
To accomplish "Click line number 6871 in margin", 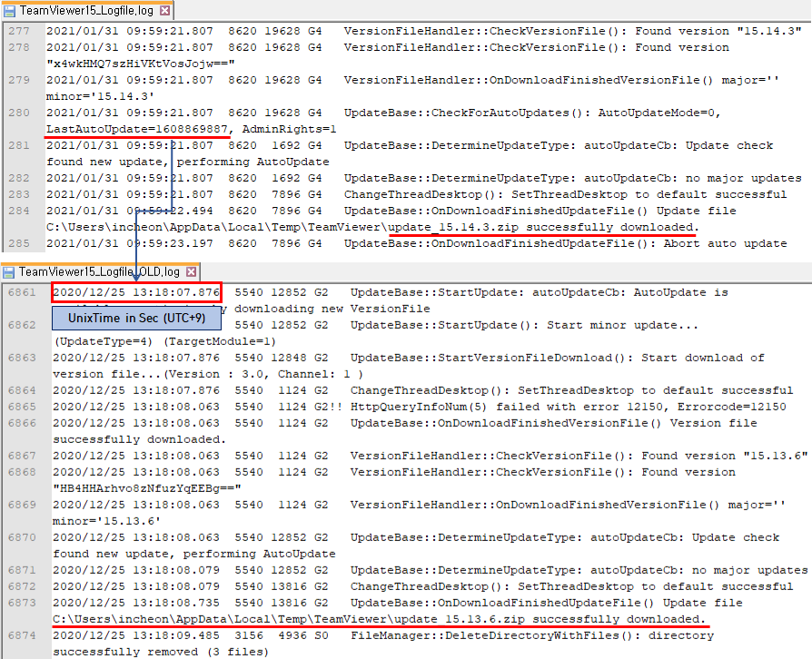I will (x=23, y=570).
